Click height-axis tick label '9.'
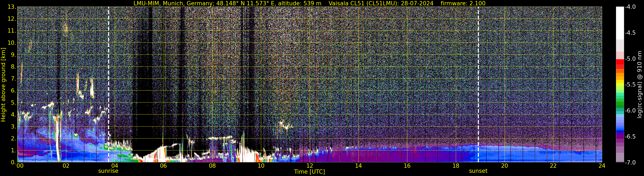This screenshot has width=644, height=176. 13,55
